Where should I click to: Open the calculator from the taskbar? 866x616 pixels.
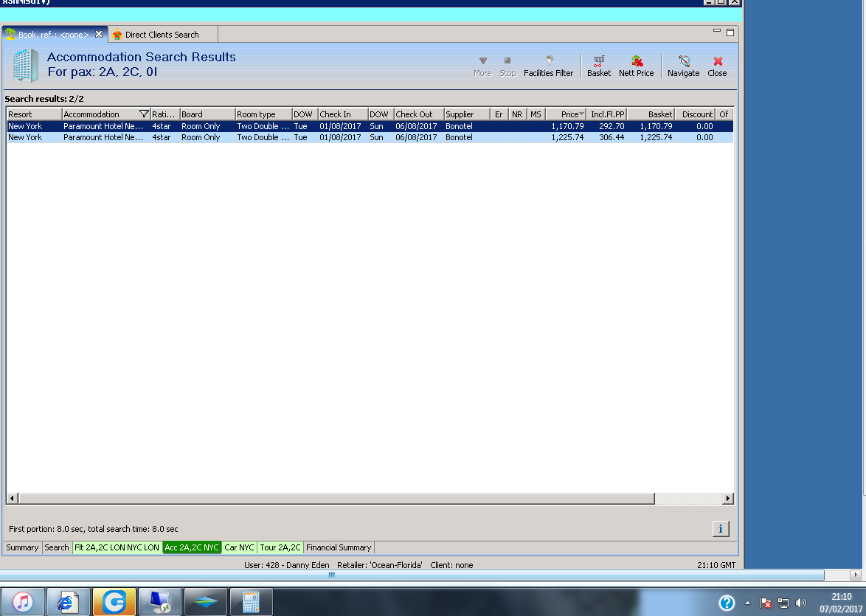pyautogui.click(x=251, y=602)
